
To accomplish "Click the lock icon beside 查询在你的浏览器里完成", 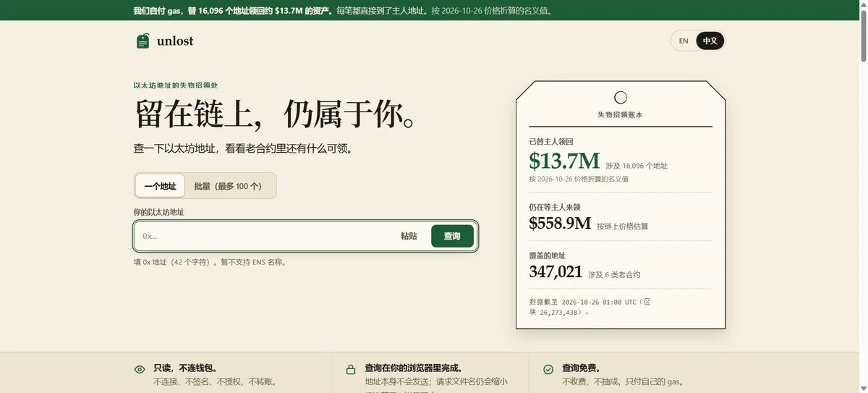I will [x=351, y=370].
